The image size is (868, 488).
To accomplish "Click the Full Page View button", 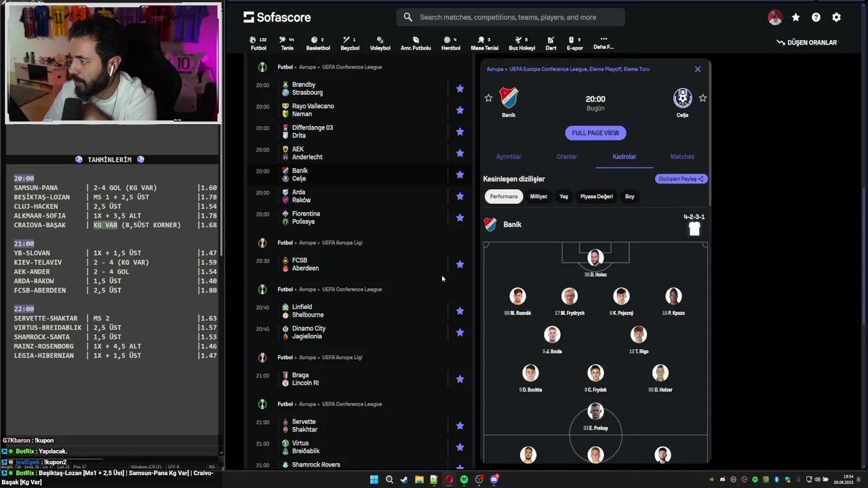I will pos(595,133).
